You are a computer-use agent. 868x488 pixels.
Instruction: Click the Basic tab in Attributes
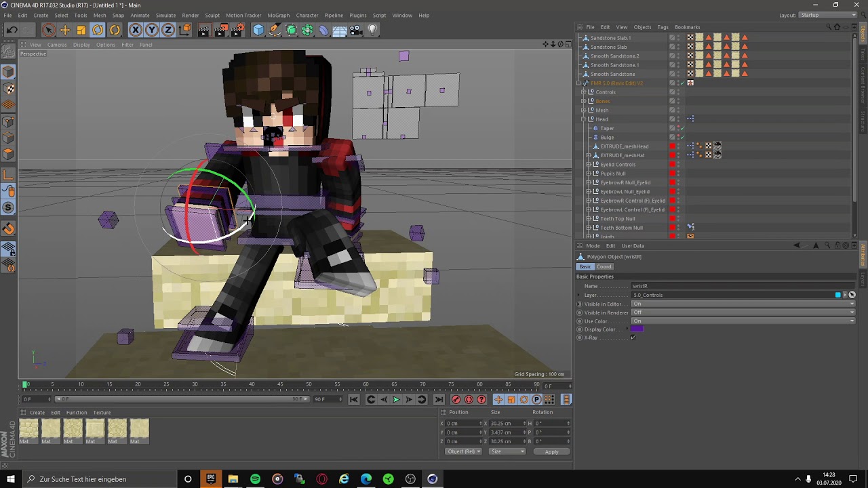click(x=585, y=266)
